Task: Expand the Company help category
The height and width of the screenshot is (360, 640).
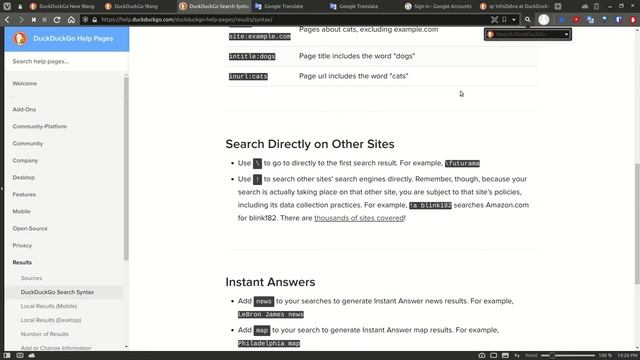Action: [x=25, y=160]
